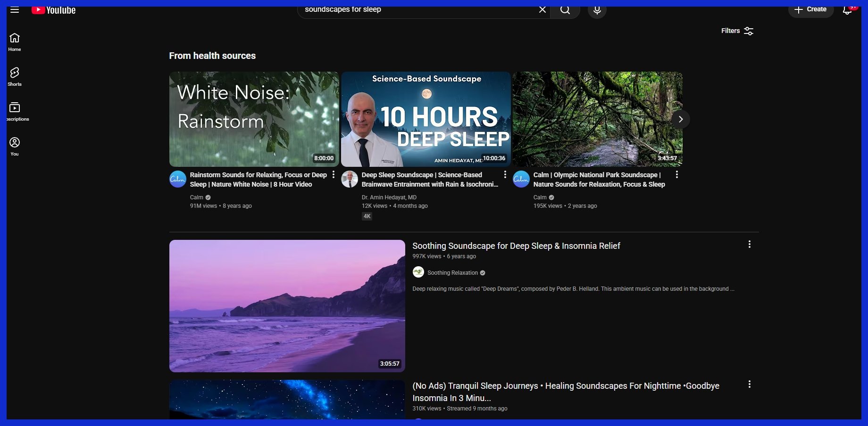Viewport: 868px width, 426px height.
Task: Go to Home in sidebar
Action: [15, 42]
